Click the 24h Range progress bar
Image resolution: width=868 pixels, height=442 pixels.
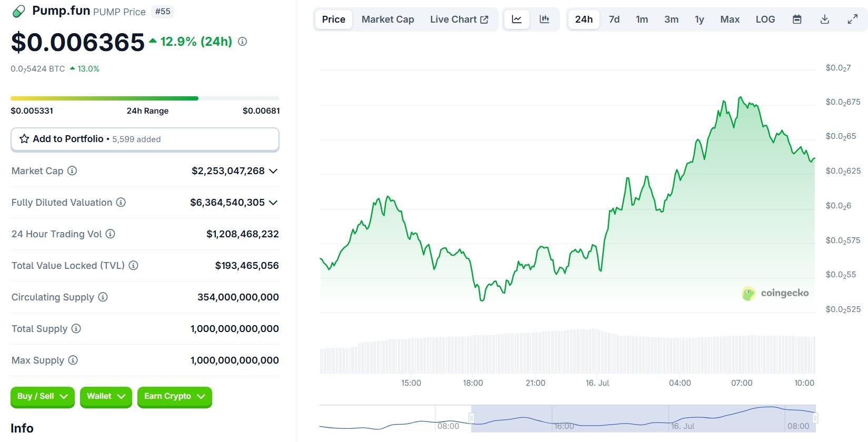pos(145,98)
